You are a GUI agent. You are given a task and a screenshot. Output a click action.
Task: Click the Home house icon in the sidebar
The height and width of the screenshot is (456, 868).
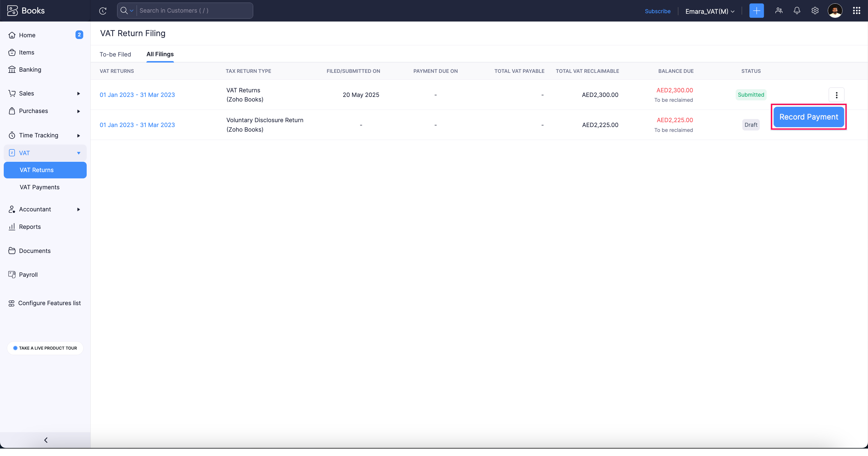click(12, 35)
